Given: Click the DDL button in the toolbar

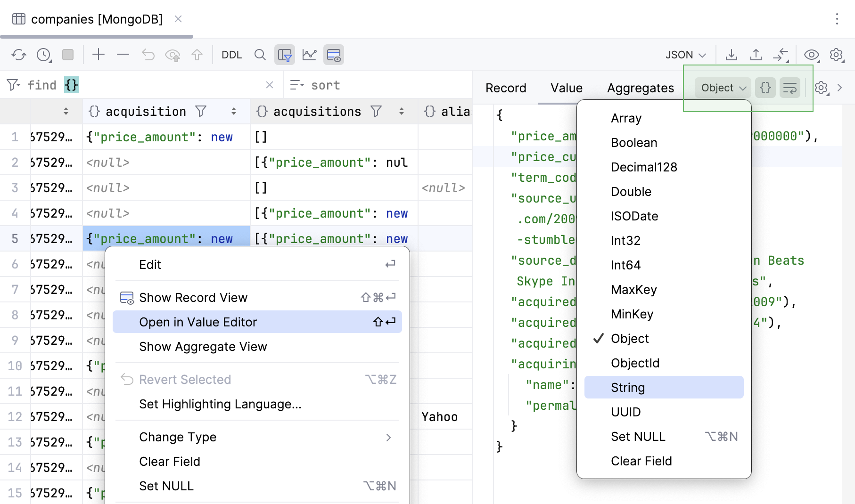Looking at the screenshot, I should tap(231, 55).
